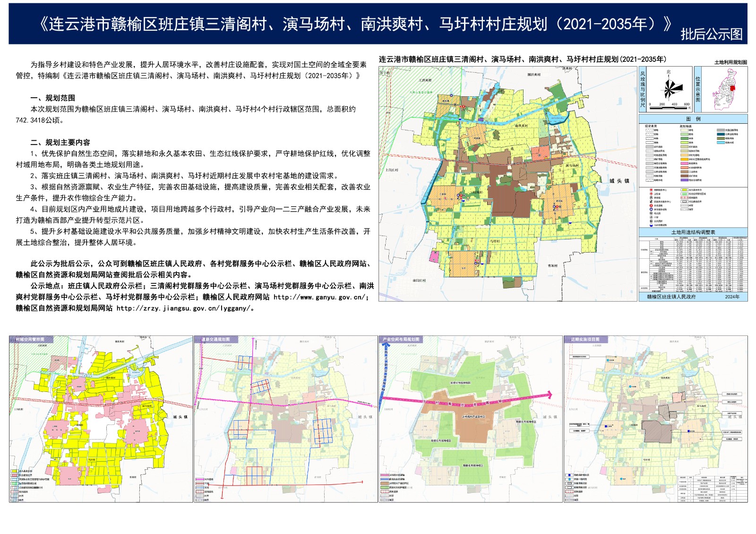This screenshot has width=756, height=534.
Task: Click the blue north arrow on industry map
Action: (x=385, y=373)
